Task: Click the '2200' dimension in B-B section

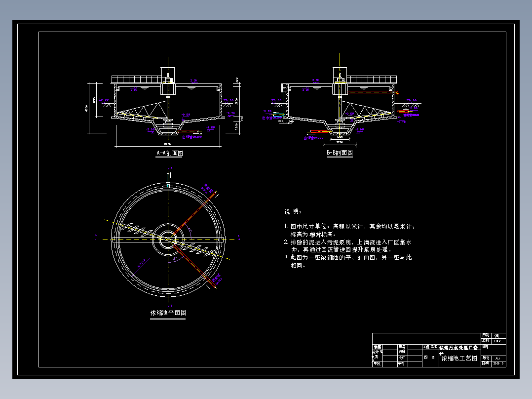Action: [340, 142]
